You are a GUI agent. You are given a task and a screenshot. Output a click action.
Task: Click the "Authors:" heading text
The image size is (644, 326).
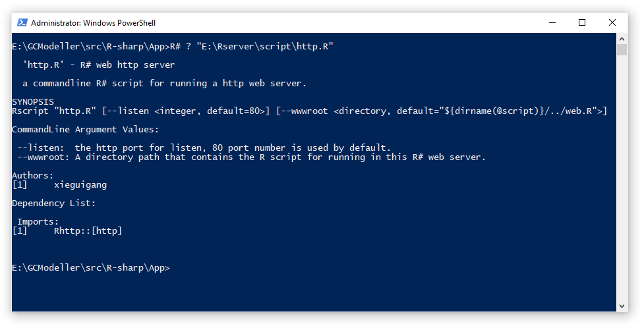click(x=33, y=176)
